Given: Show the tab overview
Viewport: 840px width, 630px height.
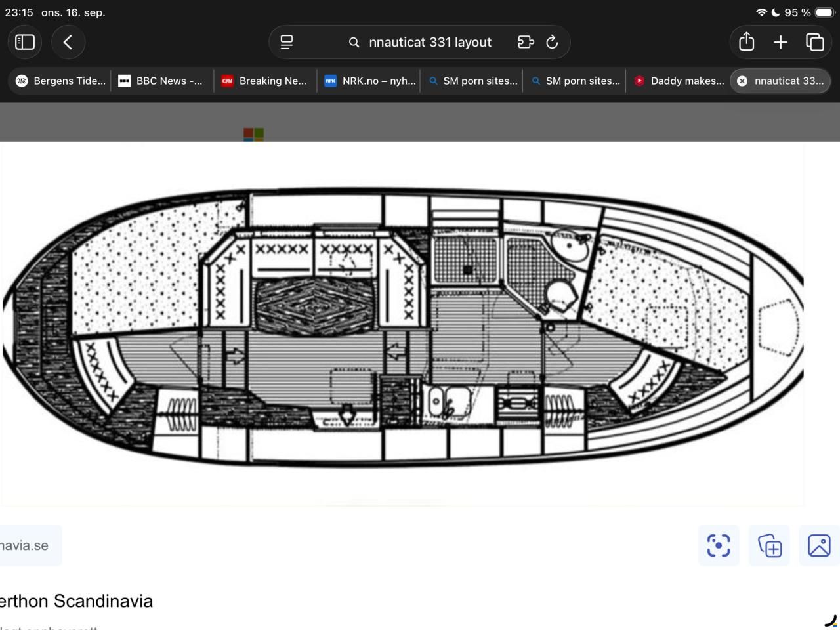Looking at the screenshot, I should tap(815, 42).
